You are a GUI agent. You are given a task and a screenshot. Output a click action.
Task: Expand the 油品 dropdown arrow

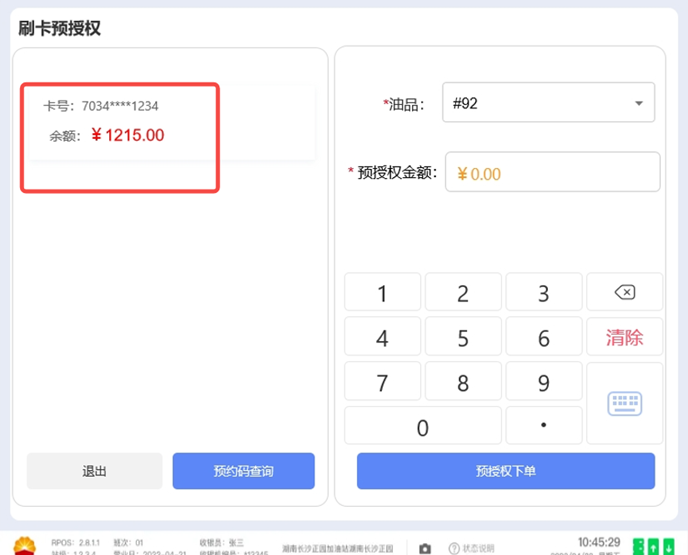coord(638,103)
